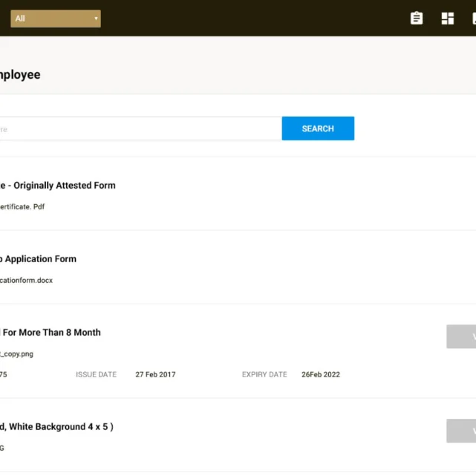
Task: Click the clipboard icon in top bar
Action: point(417,19)
